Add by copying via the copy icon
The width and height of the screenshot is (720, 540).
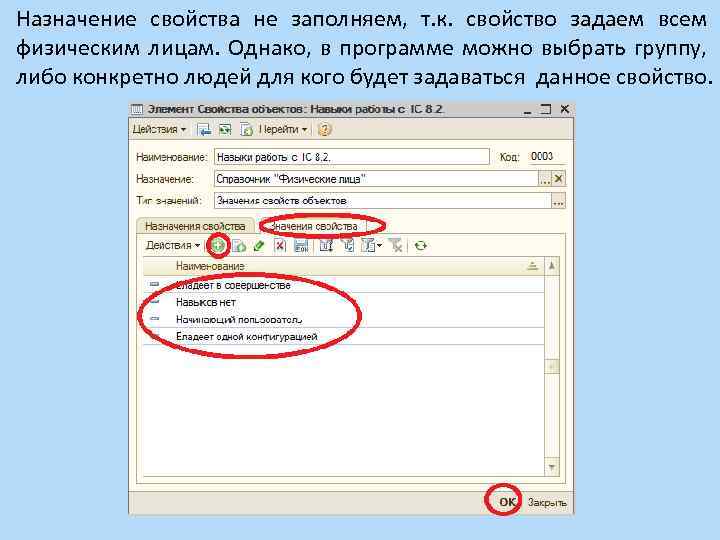(x=239, y=246)
